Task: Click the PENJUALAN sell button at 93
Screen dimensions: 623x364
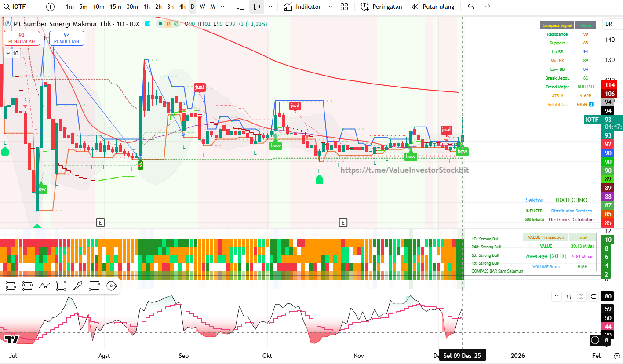Action: click(x=22, y=38)
